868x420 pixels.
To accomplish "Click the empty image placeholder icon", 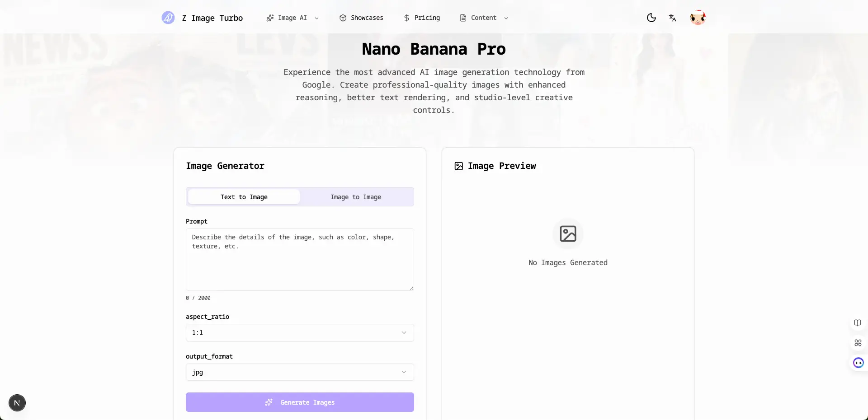I will [568, 234].
